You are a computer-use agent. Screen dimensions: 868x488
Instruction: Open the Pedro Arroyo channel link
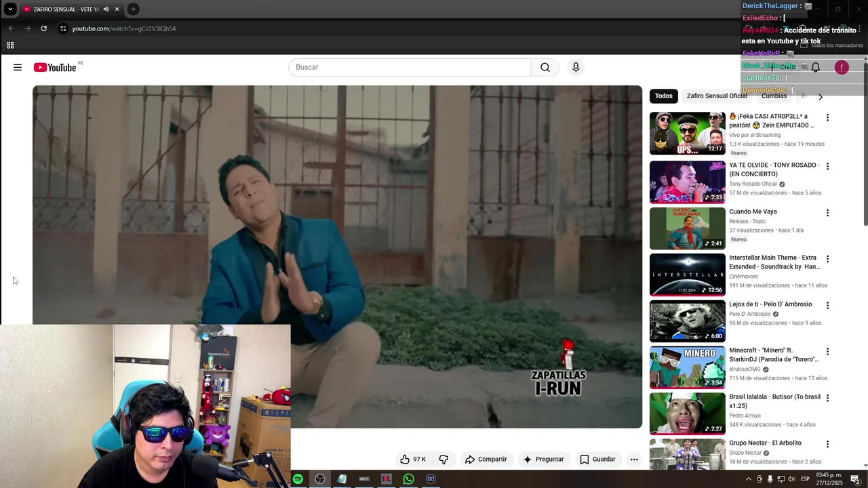[x=745, y=415]
